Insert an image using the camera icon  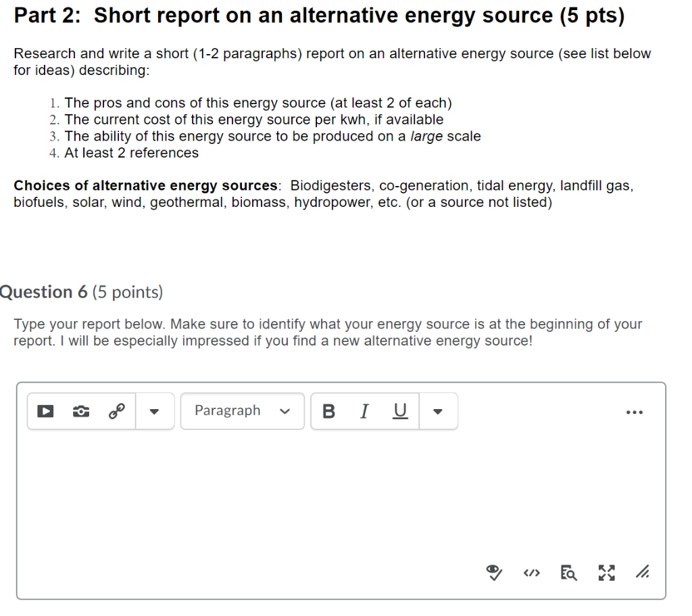[80, 410]
